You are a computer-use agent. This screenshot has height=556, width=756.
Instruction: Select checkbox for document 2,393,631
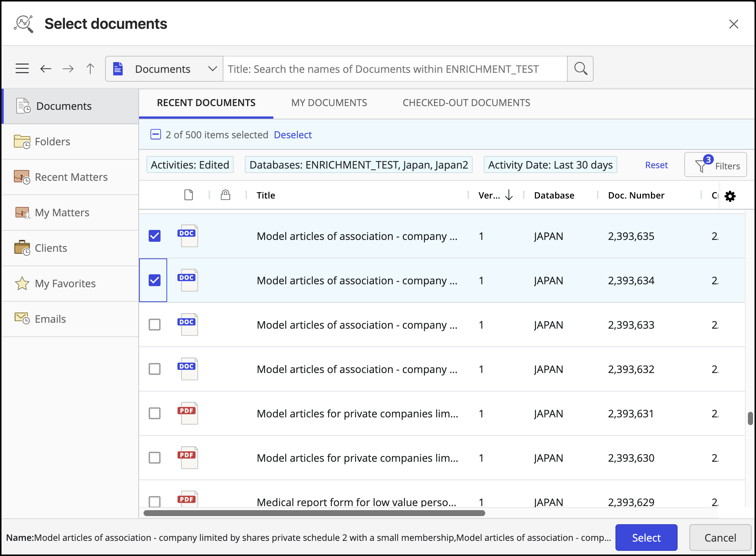coord(155,413)
